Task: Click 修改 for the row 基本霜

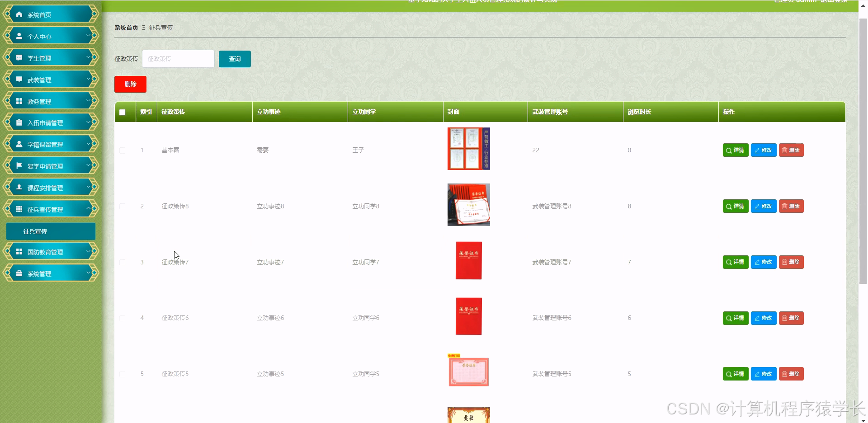Action: (764, 150)
